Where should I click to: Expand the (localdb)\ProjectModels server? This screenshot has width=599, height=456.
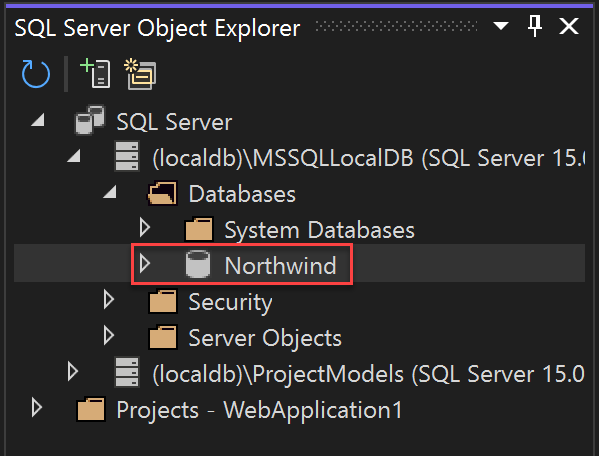(x=73, y=372)
